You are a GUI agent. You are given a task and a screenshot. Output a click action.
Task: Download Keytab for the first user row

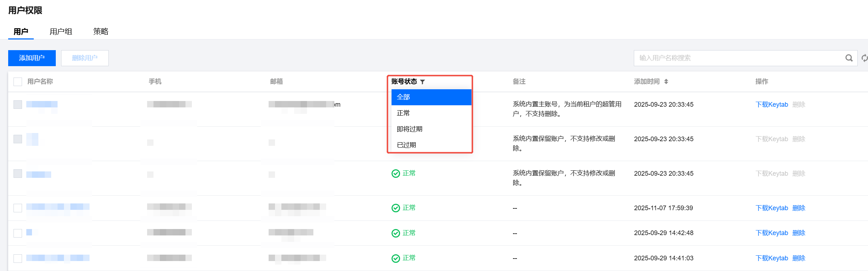pos(771,105)
